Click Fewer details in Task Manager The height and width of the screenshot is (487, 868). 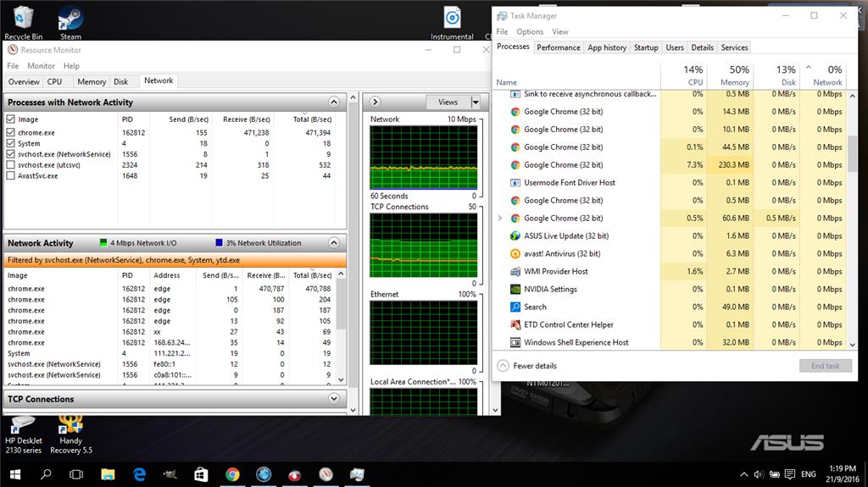535,366
